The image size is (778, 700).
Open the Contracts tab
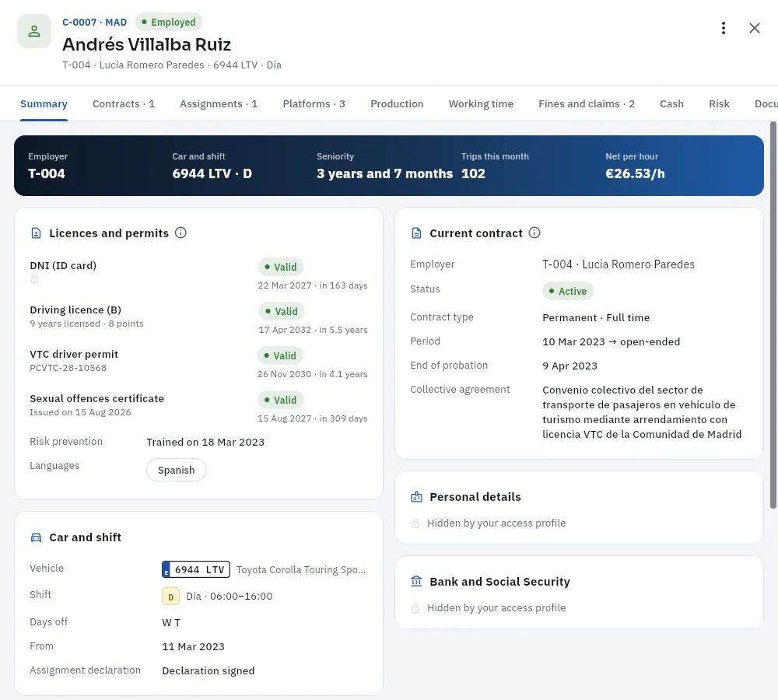[x=124, y=103]
